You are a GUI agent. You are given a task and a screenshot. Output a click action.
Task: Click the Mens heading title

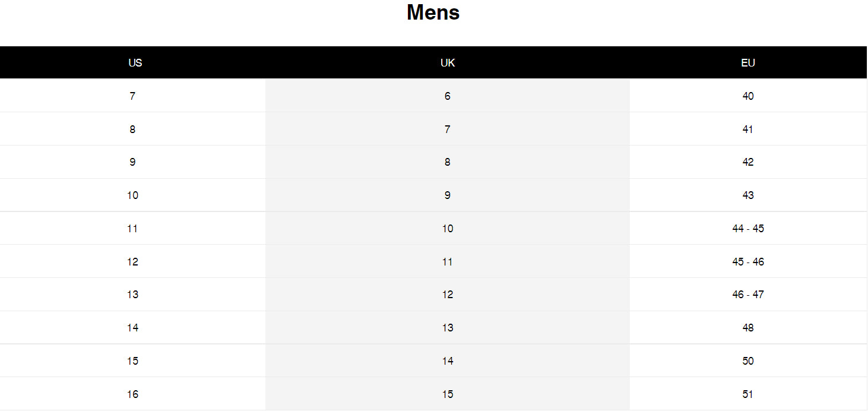click(x=433, y=12)
